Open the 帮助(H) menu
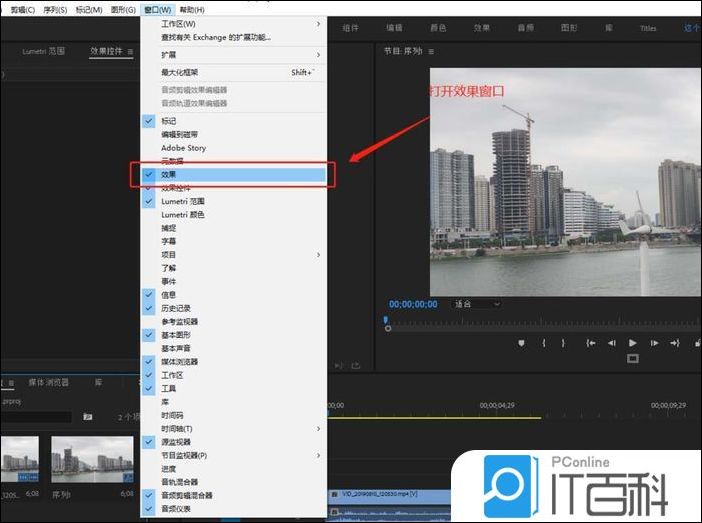 pyautogui.click(x=191, y=9)
